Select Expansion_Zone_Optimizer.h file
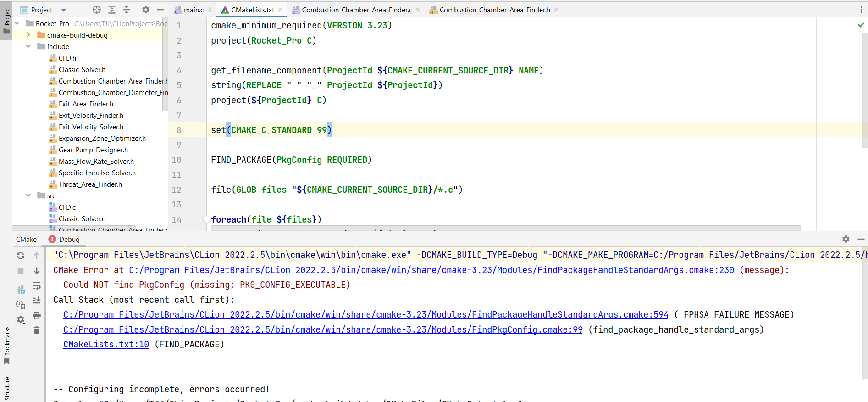This screenshot has width=868, height=402. point(102,138)
